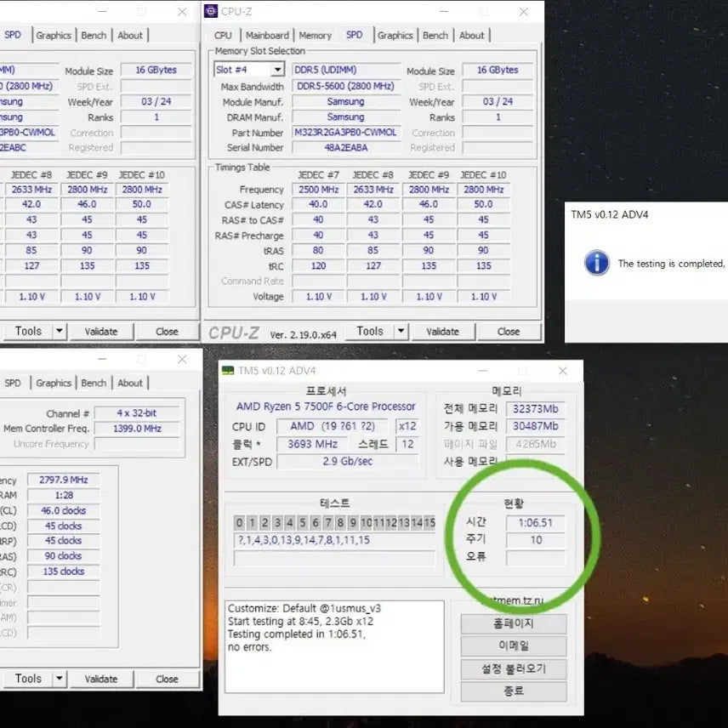Screen dimensions: 728x728
Task: Select the SPD tab in the CPU-Z memory timings window
Action: pyautogui.click(x=13, y=383)
